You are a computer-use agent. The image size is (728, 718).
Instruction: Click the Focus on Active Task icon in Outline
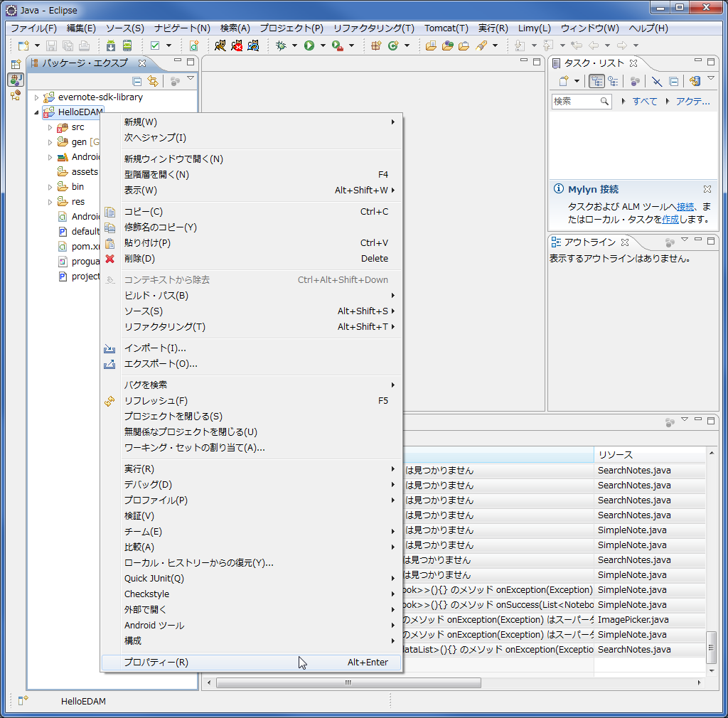click(x=670, y=242)
